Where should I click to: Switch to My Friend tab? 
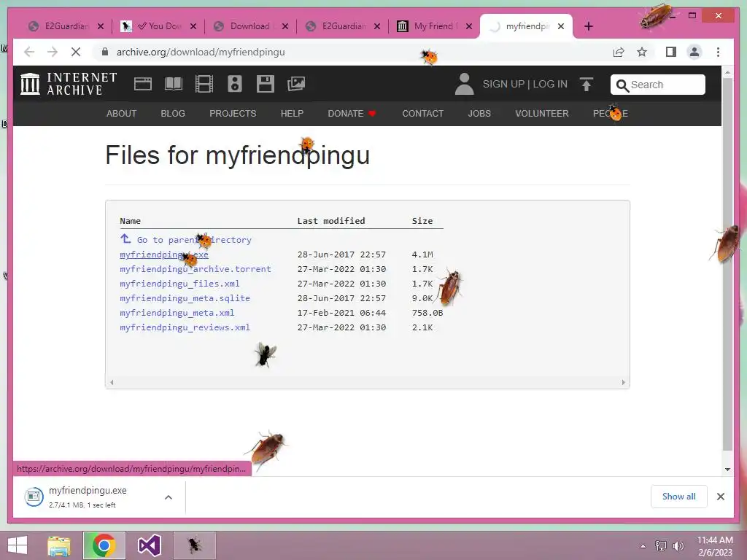coord(433,26)
